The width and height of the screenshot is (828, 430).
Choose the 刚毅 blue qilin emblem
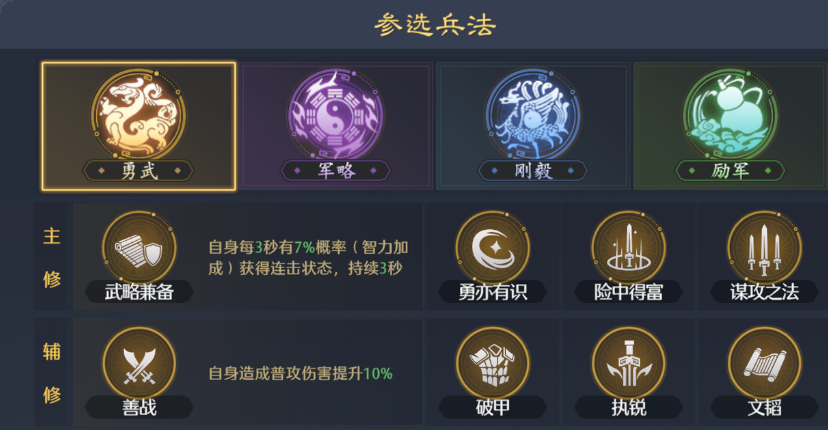(x=533, y=115)
